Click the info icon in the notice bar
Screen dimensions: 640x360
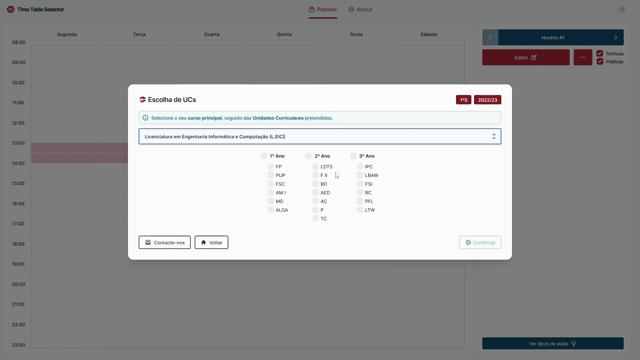145,118
